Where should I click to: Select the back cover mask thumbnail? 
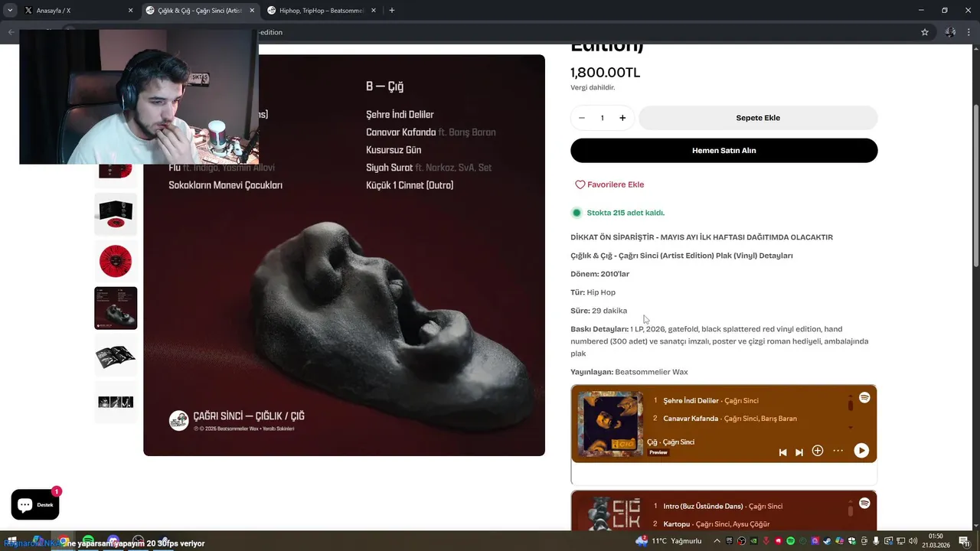coord(116,308)
